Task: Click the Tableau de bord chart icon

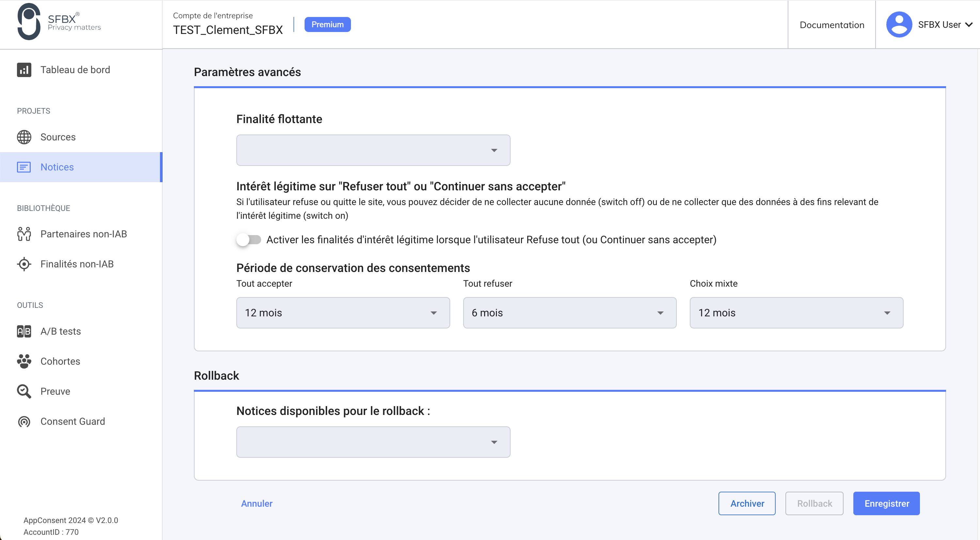Action: tap(24, 70)
